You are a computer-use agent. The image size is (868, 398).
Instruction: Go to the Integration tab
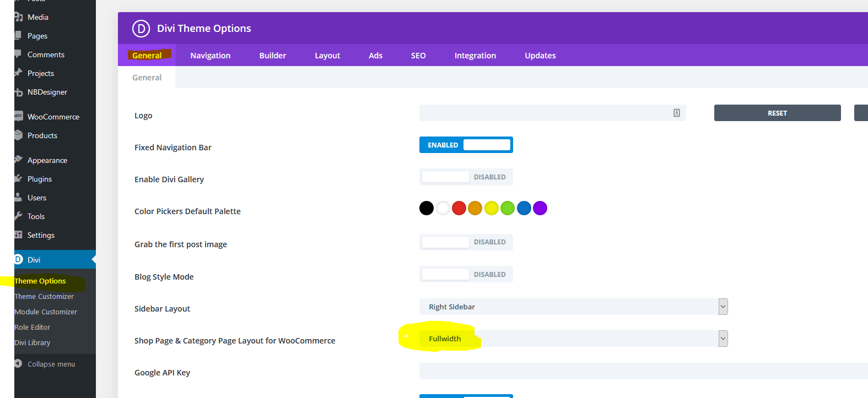tap(475, 55)
